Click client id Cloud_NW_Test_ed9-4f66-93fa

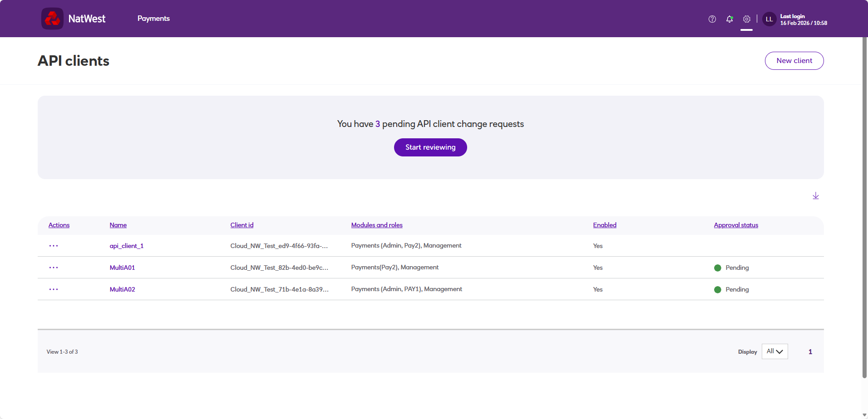click(x=279, y=246)
